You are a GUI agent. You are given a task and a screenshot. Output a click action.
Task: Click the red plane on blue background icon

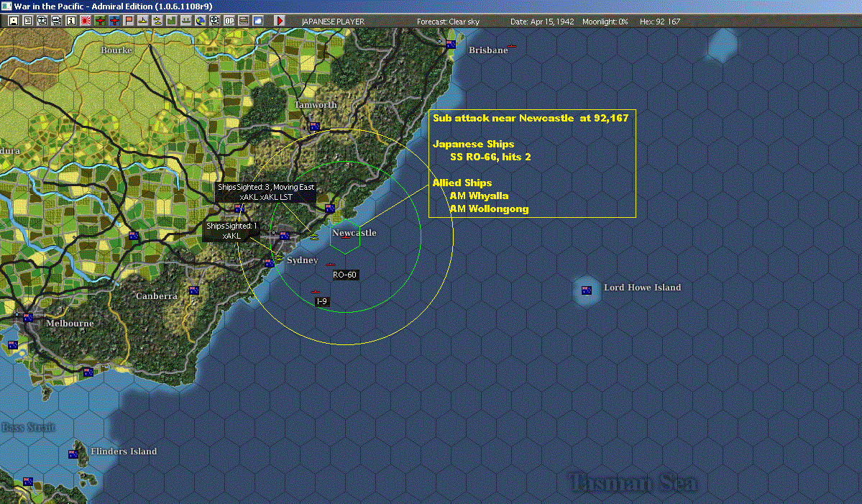(x=114, y=21)
